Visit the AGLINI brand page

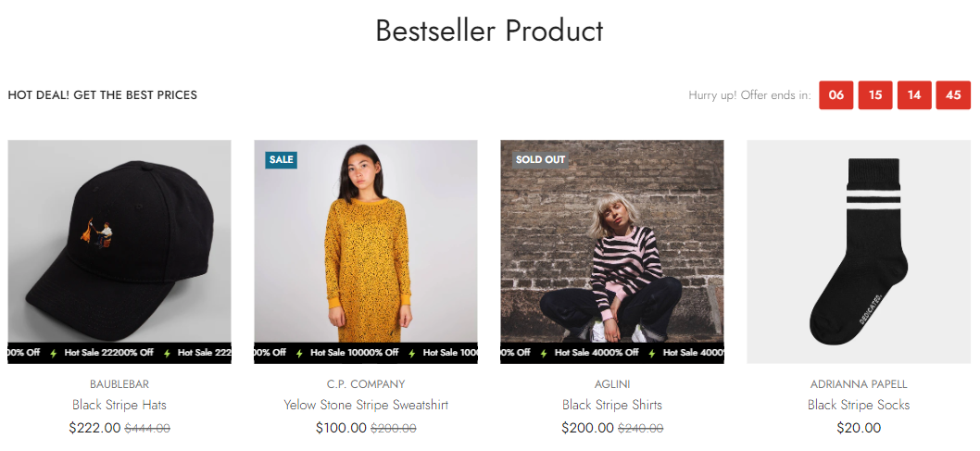612,383
